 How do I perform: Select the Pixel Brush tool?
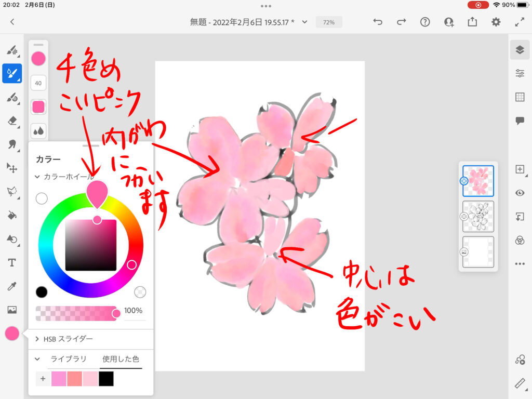[11, 50]
